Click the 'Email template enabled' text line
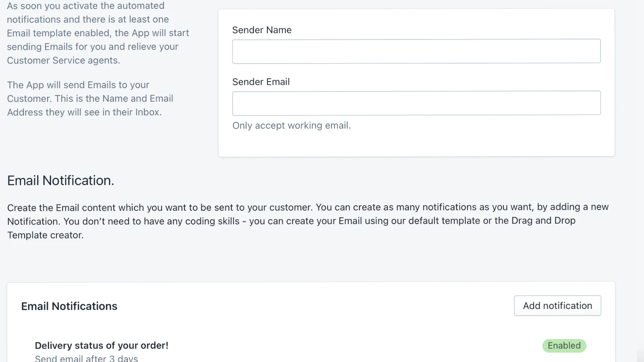 pos(98,33)
